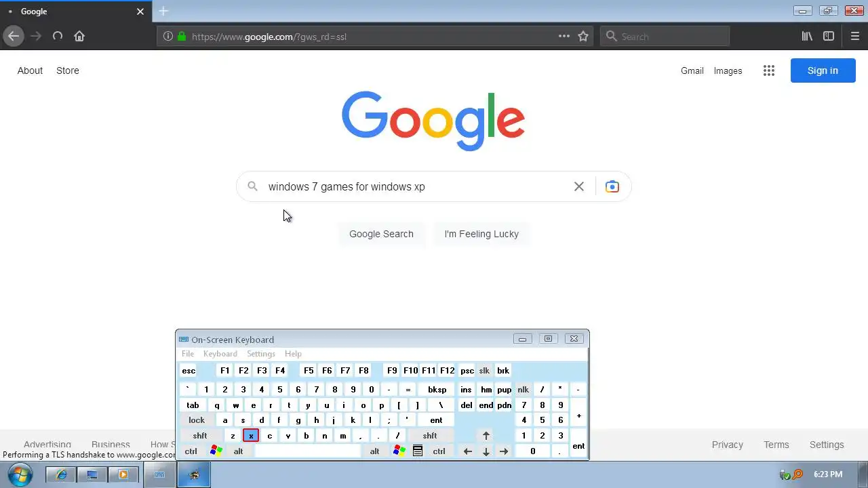The height and width of the screenshot is (488, 868).
Task: Open Windows Media Player taskbar icon
Action: [x=123, y=474]
